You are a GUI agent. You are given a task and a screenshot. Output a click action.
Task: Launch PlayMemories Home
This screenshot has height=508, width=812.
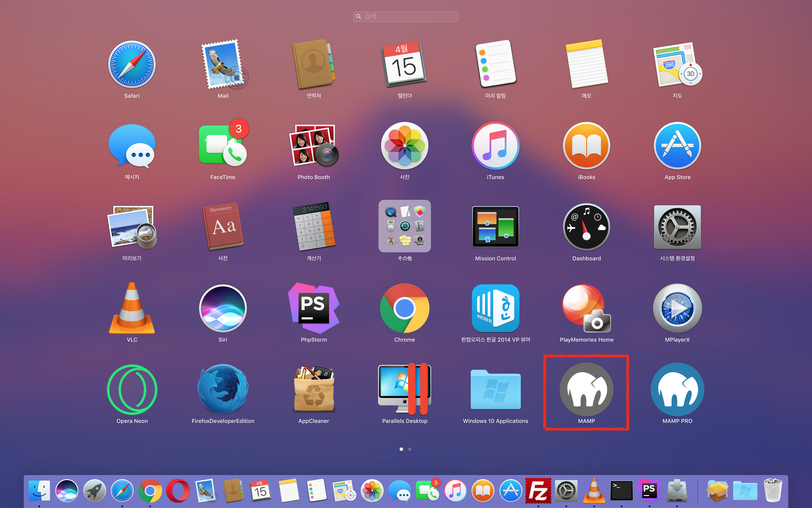click(x=587, y=308)
